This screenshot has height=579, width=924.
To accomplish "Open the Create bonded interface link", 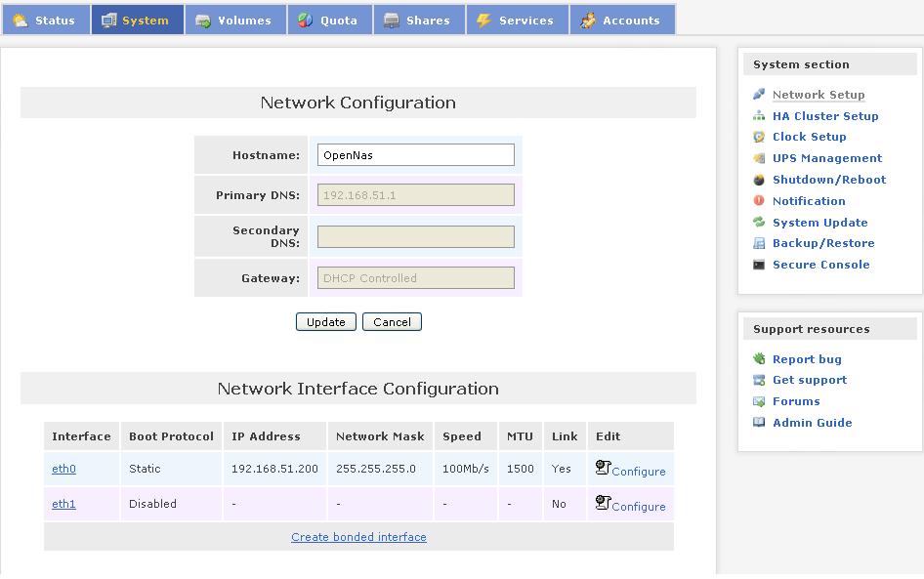I will (358, 537).
